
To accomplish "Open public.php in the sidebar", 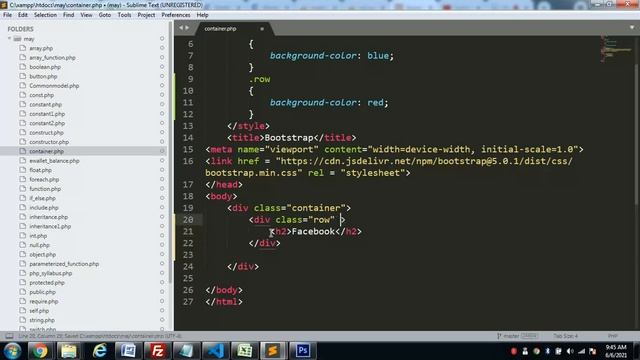I will click(x=42, y=292).
